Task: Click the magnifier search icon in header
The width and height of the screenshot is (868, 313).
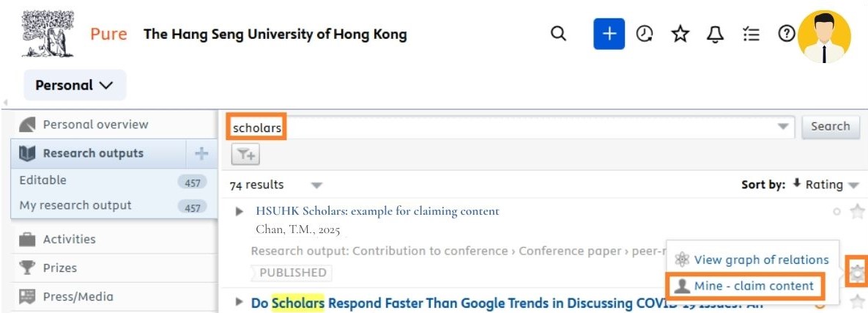Action: [559, 34]
